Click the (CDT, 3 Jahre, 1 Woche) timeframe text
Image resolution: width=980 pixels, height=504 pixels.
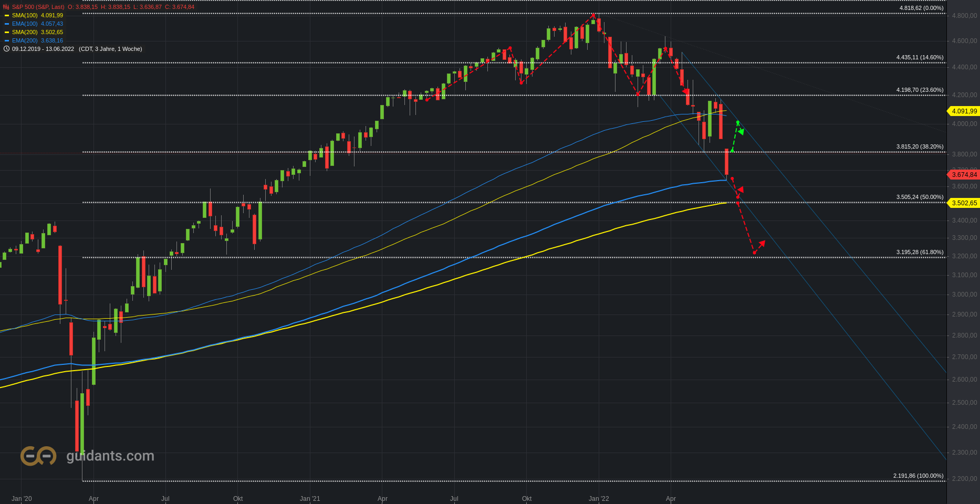[110, 49]
